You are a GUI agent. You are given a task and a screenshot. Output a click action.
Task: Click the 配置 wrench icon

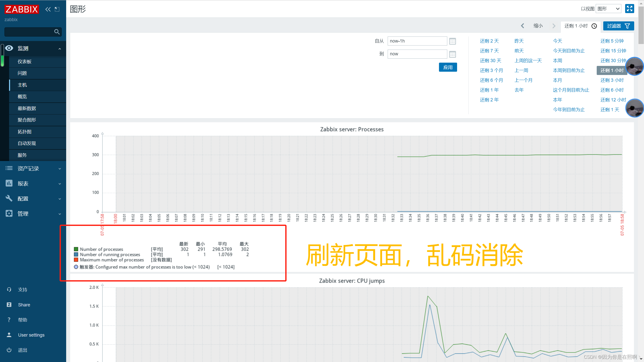(x=9, y=198)
